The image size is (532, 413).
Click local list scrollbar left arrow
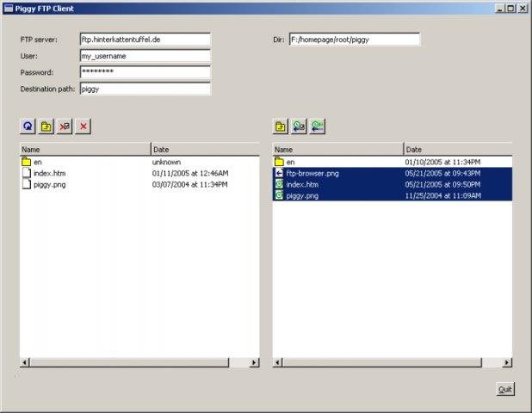tap(277, 362)
